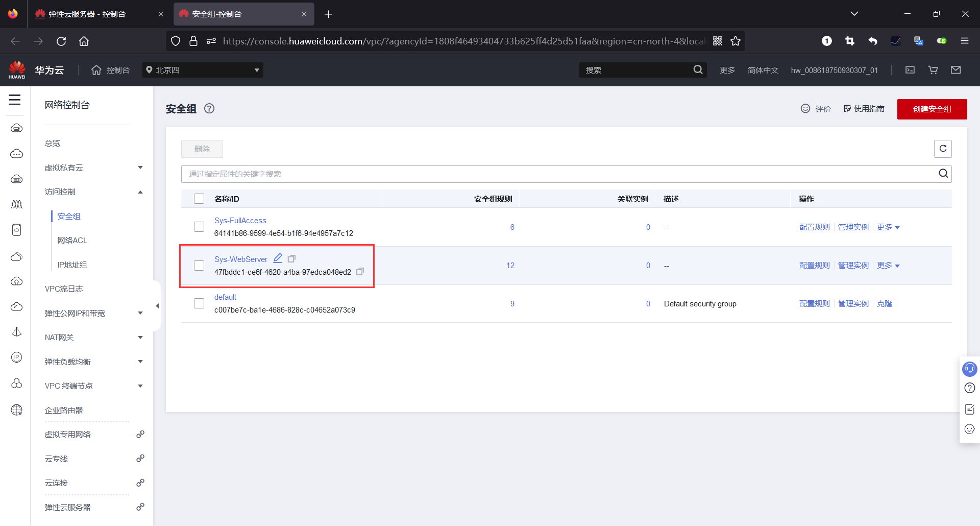Click the globe icon at the bottom of the sidebar

16,410
